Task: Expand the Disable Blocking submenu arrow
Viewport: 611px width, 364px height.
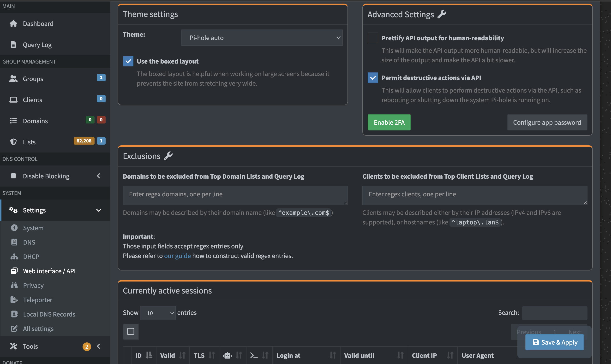Action: tap(99, 176)
